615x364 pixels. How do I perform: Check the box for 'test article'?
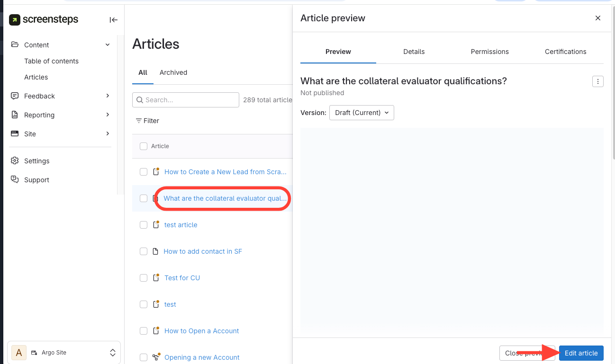[x=144, y=225]
